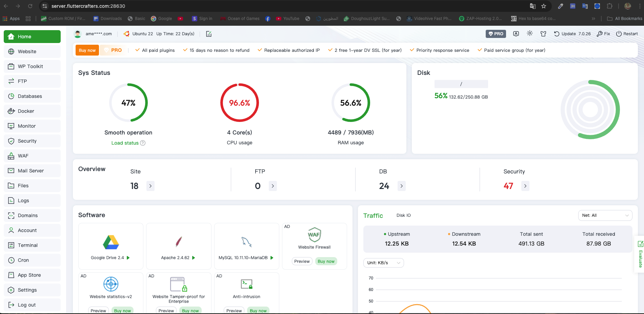Viewport: 644px width, 314px height.
Task: Toggle the light/dark theme sun icon
Action: (x=529, y=34)
